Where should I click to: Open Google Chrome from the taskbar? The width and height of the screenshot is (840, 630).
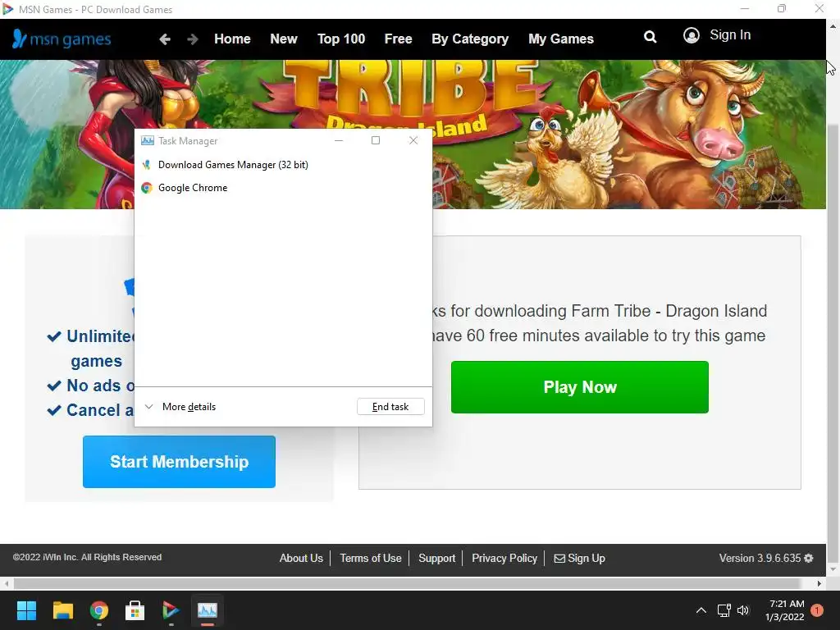(99, 610)
